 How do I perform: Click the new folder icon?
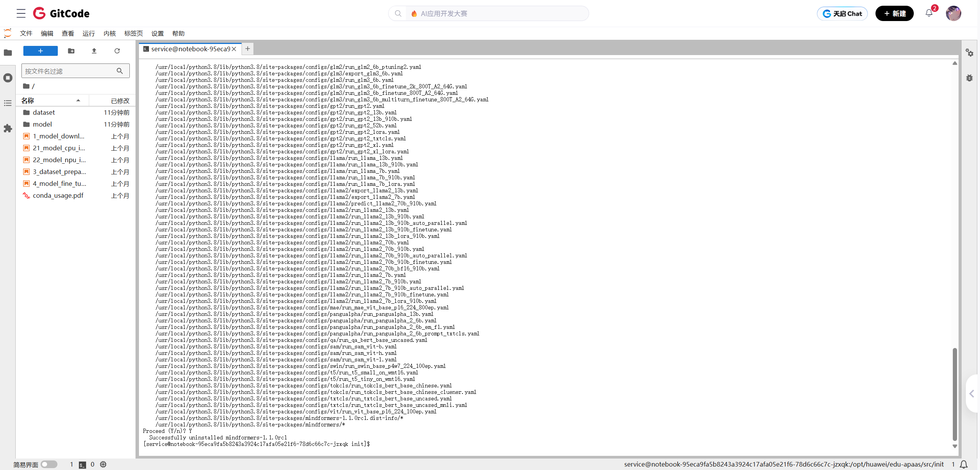click(x=71, y=51)
